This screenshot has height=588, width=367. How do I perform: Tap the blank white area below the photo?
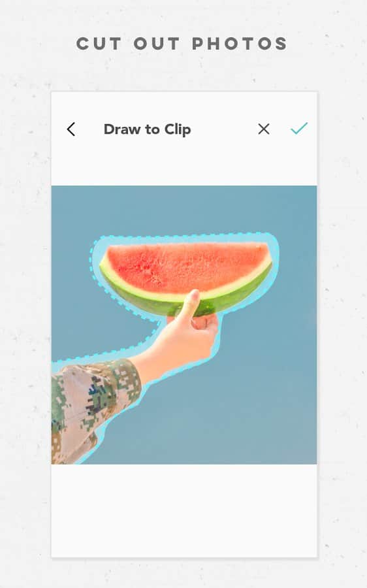[184, 510]
